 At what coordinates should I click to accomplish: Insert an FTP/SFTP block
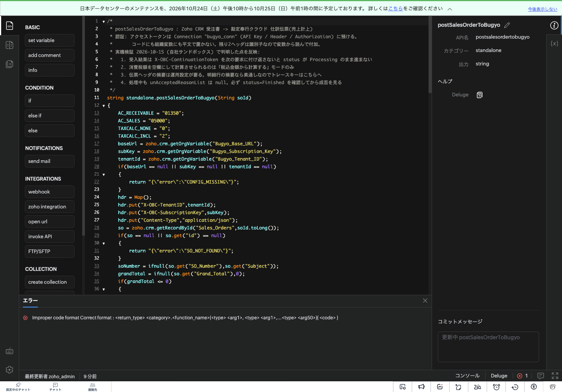coord(50,251)
